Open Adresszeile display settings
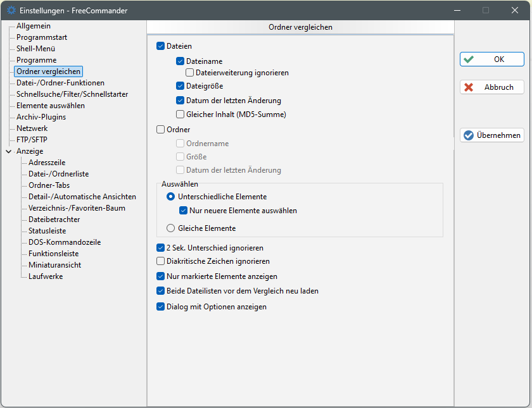532x408 pixels. tap(47, 163)
